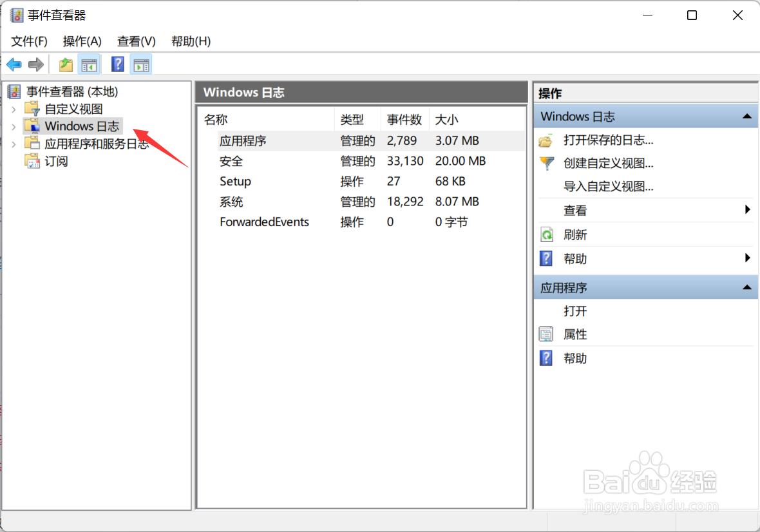The image size is (760, 532).
Task: Expand the Windows 日志 tree node
Action: tap(14, 127)
